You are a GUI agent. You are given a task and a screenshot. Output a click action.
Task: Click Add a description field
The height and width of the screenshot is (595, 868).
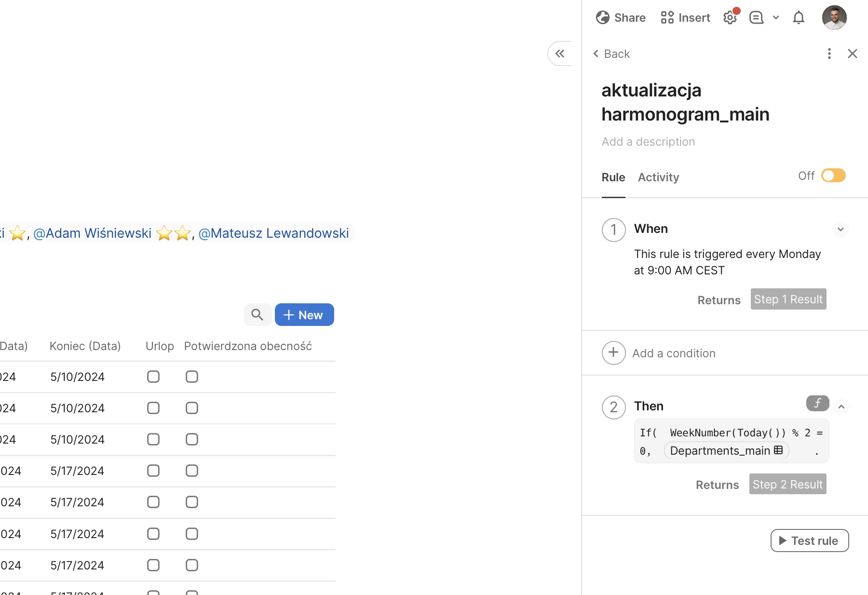tap(648, 142)
